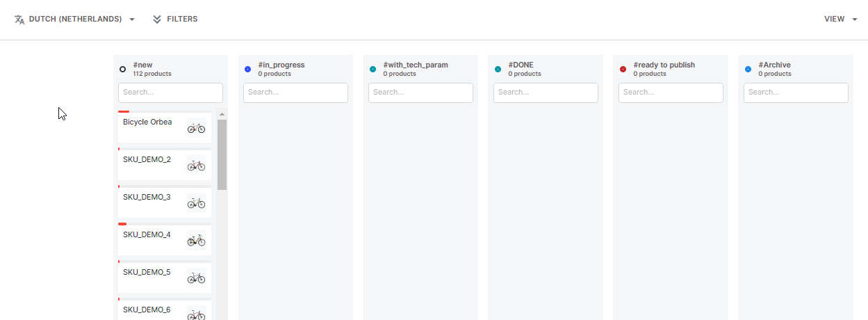
Task: Click the #with_tech_param teal status dot
Action: click(x=373, y=69)
